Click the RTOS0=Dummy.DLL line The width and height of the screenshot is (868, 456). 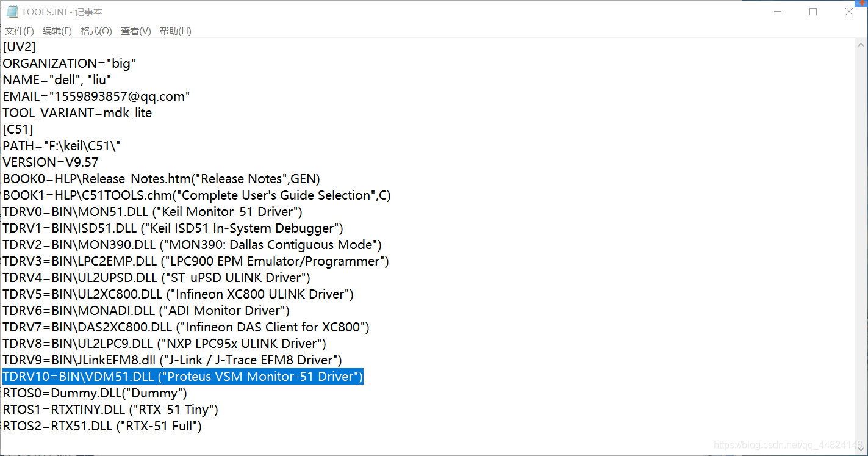95,393
